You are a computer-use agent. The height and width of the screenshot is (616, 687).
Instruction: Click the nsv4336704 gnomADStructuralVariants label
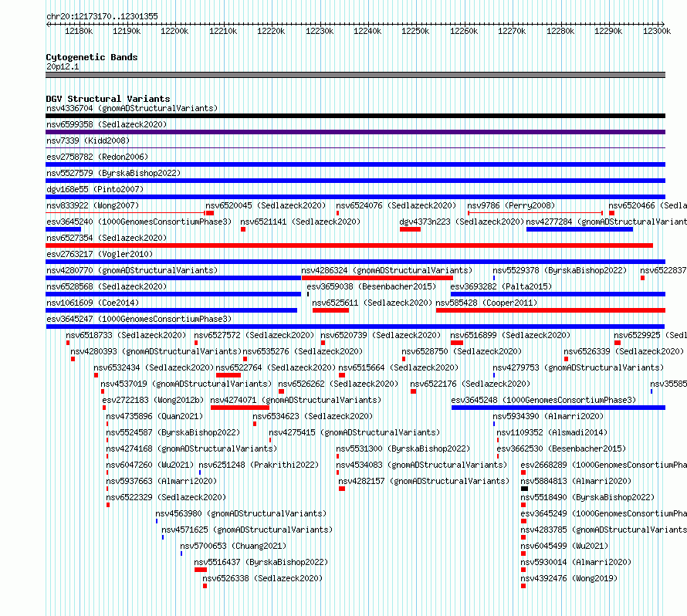pos(132,108)
